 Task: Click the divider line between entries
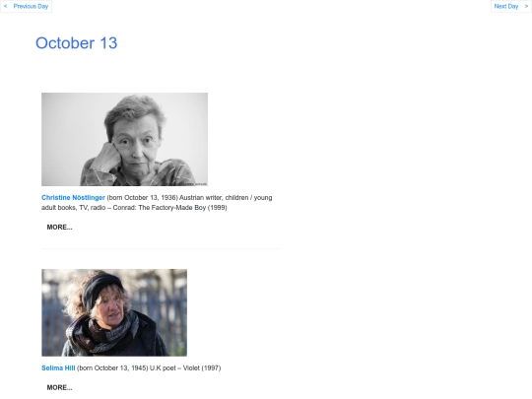(x=160, y=248)
